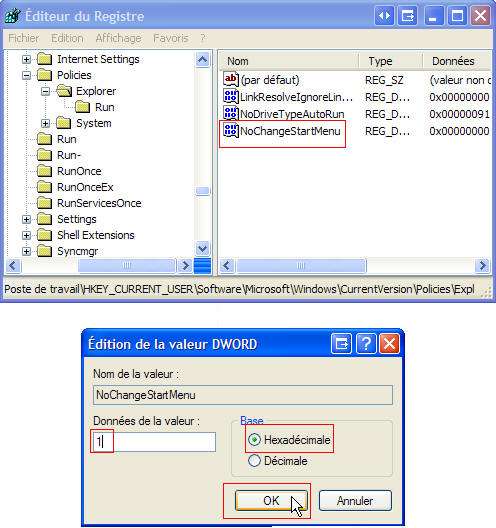Select the Décimale base radio button
Screen dimensions: 496x528
tap(255, 461)
